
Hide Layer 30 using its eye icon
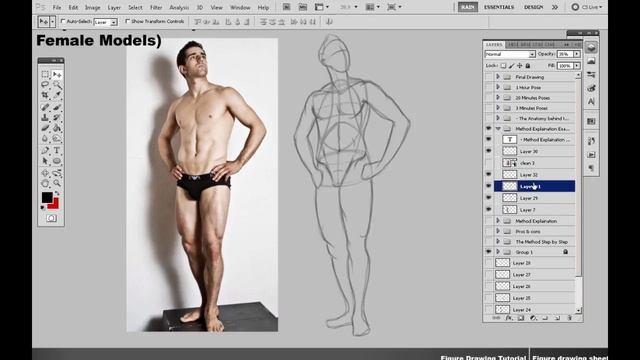(x=489, y=151)
